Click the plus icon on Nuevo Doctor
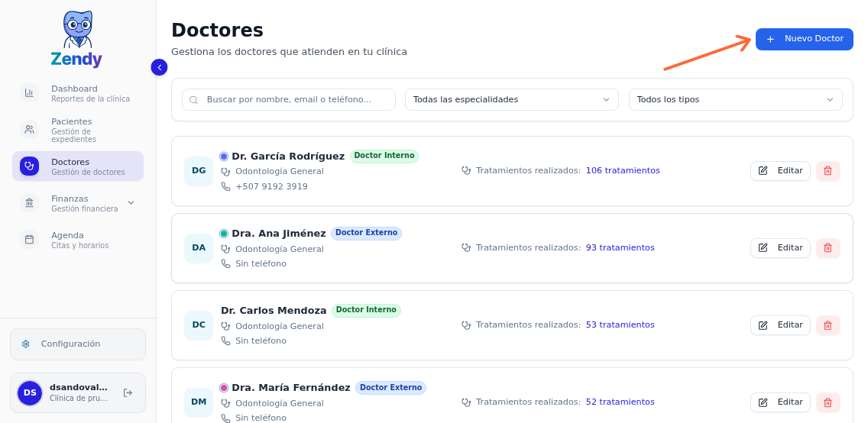The width and height of the screenshot is (868, 423). click(770, 39)
